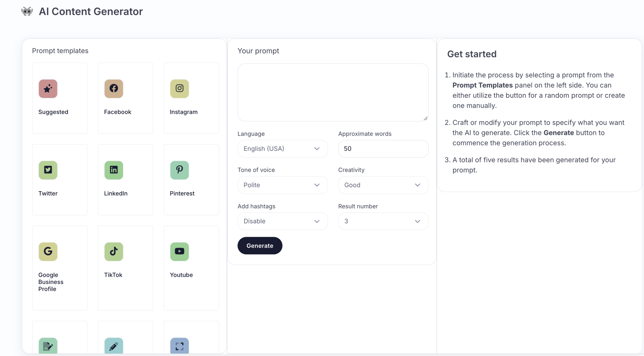This screenshot has width=644, height=356.
Task: Click the Youtube card label
Action: (x=181, y=275)
